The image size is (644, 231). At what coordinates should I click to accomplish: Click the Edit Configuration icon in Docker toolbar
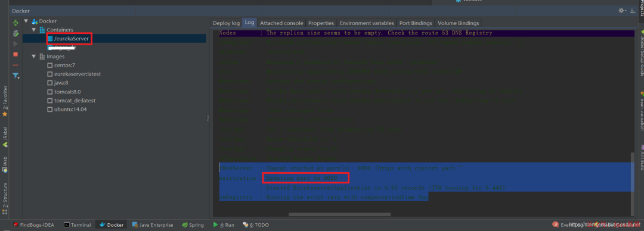click(x=16, y=33)
